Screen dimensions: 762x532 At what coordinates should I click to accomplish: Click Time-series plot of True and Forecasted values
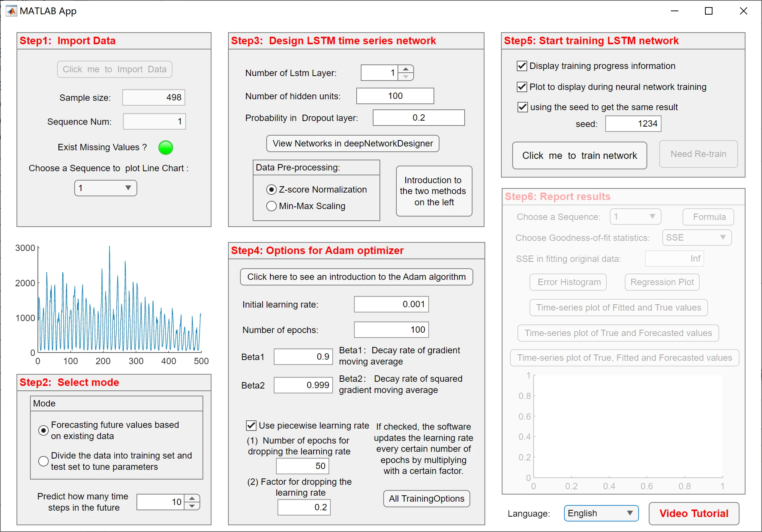point(618,333)
